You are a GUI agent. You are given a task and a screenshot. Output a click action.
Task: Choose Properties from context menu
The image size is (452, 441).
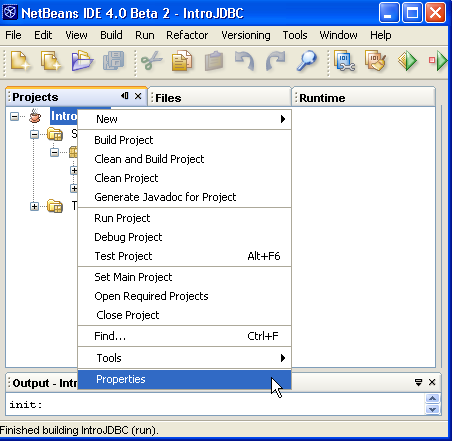(184, 379)
